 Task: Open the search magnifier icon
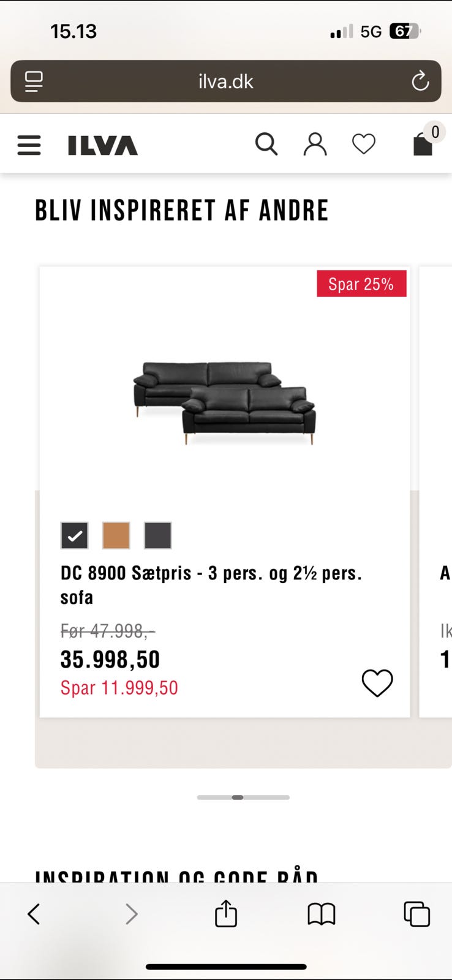(266, 145)
